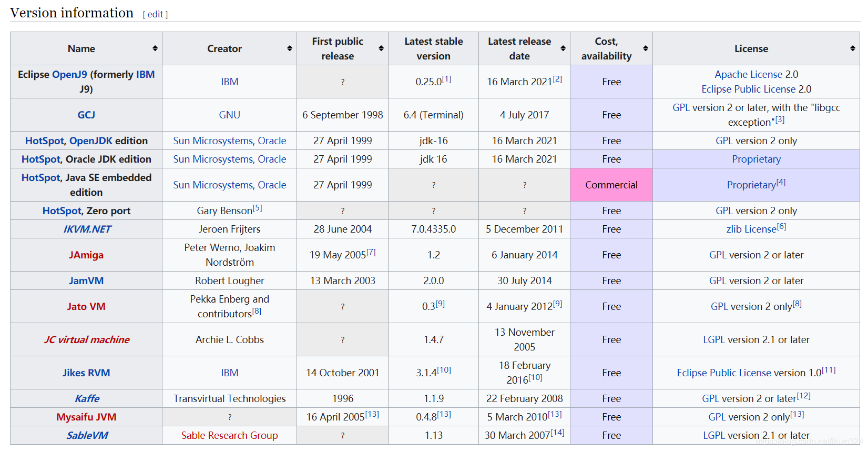Select the Robert Lougher cell
Screen dimensions: 868x451
pos(230,280)
